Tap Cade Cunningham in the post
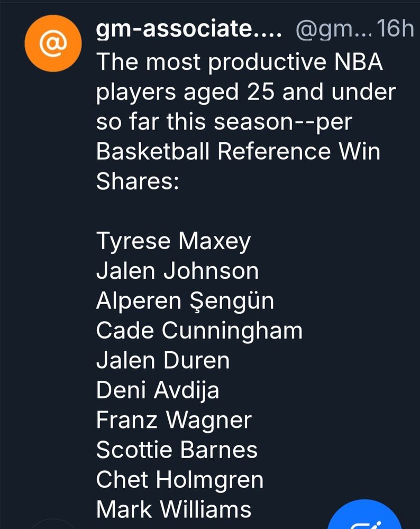The image size is (420, 529). 199,331
